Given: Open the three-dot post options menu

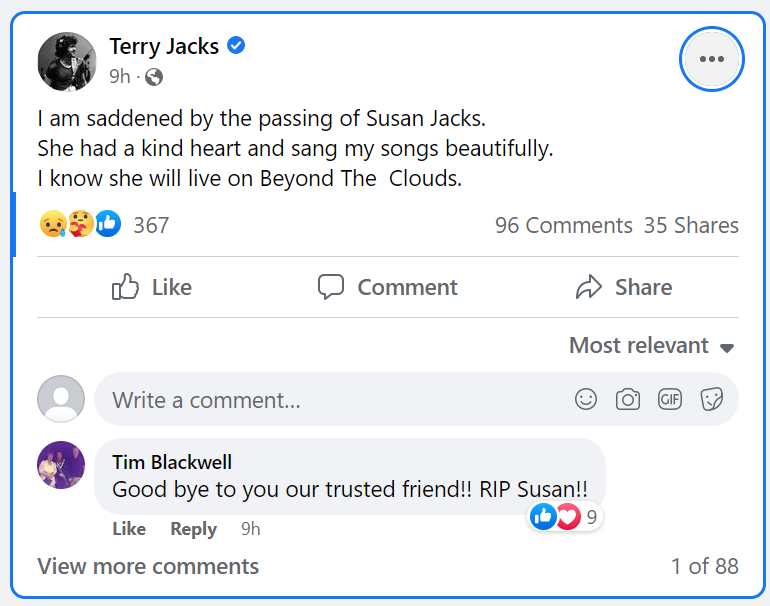Looking at the screenshot, I should tap(712, 59).
